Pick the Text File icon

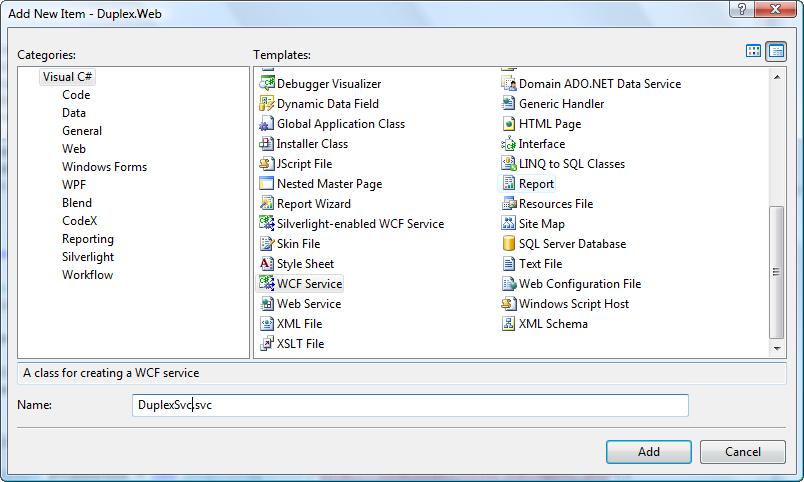pos(508,263)
